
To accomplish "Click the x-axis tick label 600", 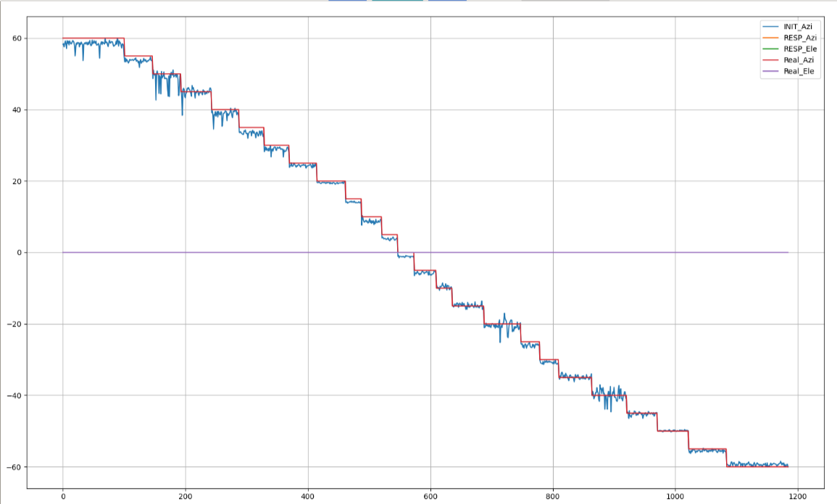I will click(430, 497).
